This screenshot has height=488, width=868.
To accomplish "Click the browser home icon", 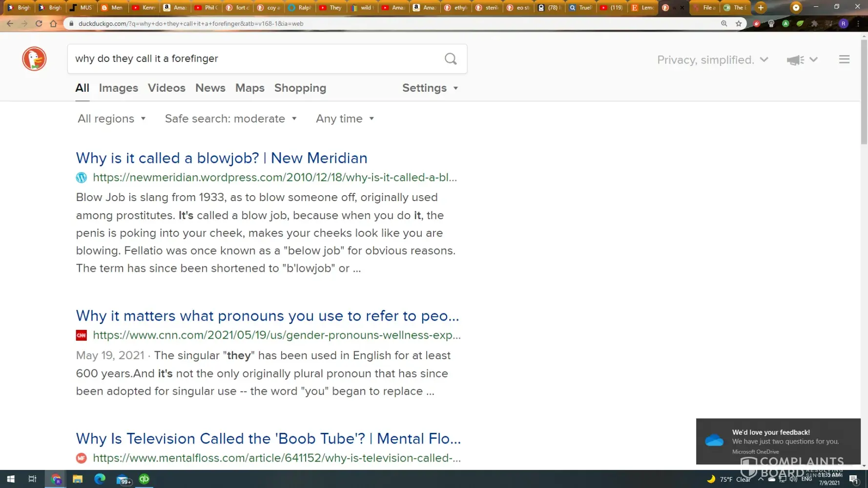I will 53,23.
